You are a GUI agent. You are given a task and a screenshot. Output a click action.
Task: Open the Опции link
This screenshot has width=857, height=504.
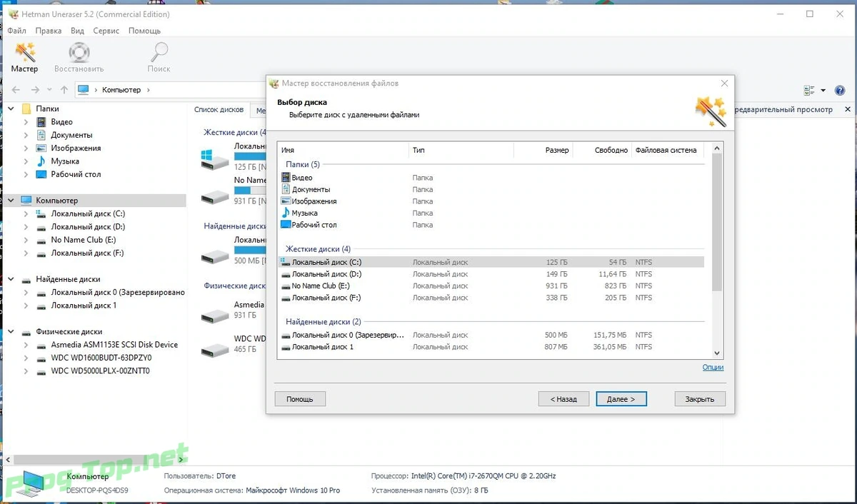[713, 368]
